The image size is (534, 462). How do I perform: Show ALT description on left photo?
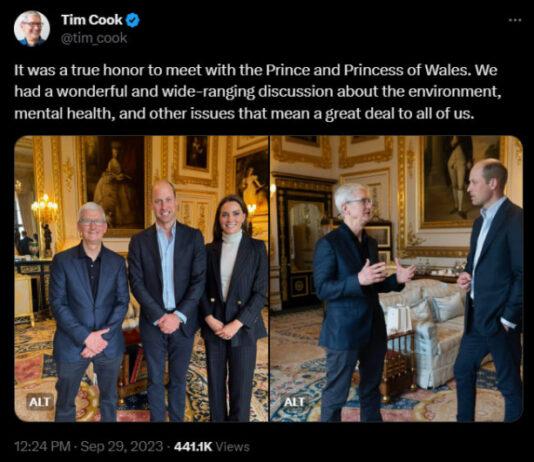click(x=40, y=402)
